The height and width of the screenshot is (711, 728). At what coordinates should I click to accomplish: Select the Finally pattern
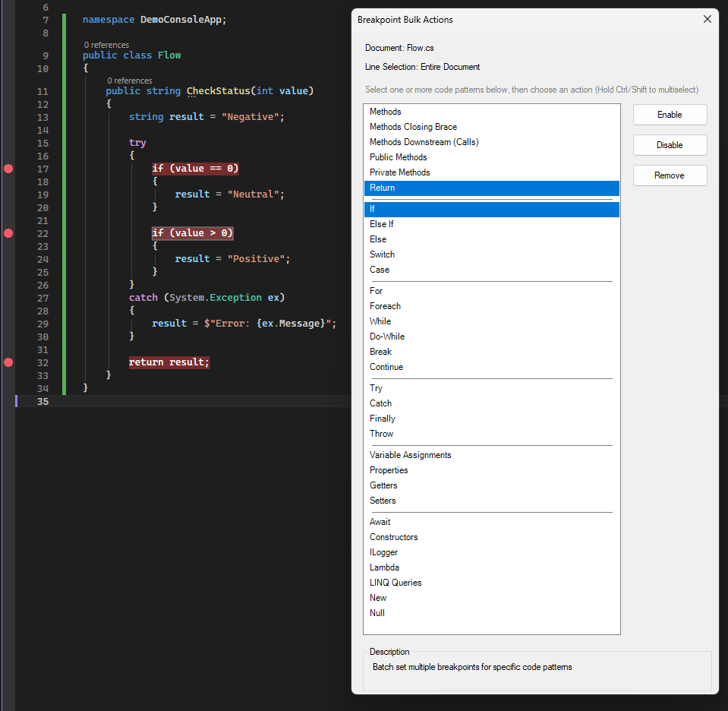(x=492, y=419)
